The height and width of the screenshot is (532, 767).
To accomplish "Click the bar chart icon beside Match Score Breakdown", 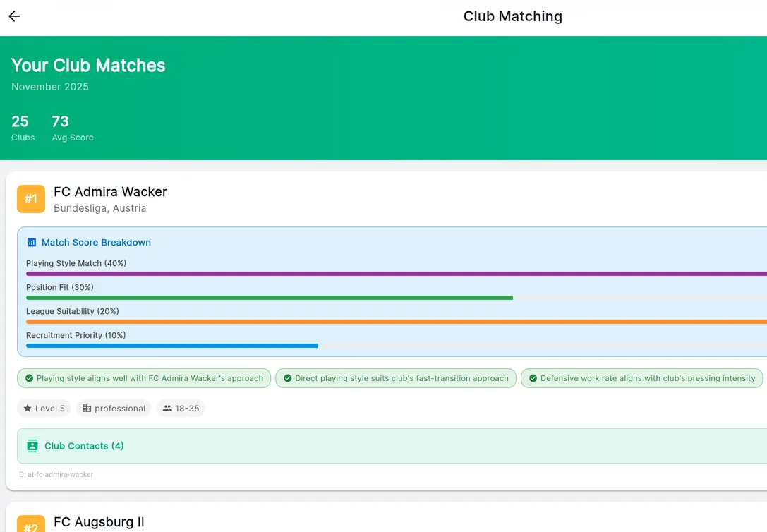I will point(32,242).
